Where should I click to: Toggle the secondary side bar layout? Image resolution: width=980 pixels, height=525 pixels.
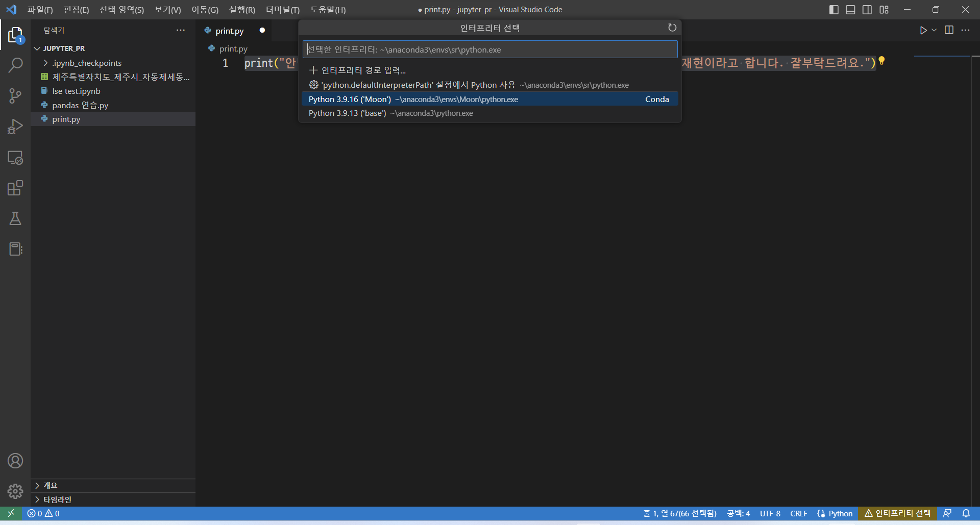coord(867,10)
